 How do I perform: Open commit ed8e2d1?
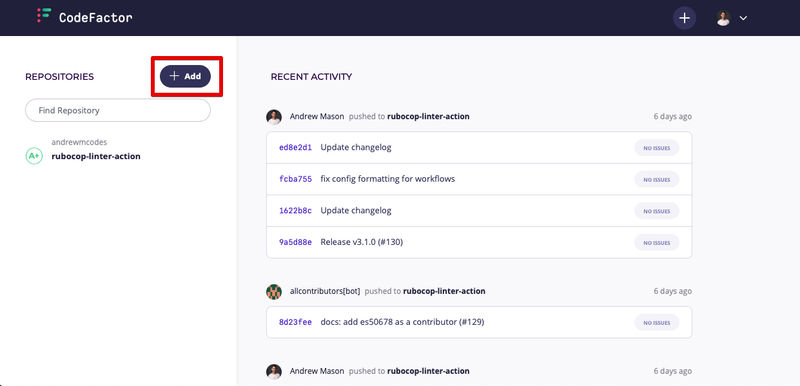295,147
